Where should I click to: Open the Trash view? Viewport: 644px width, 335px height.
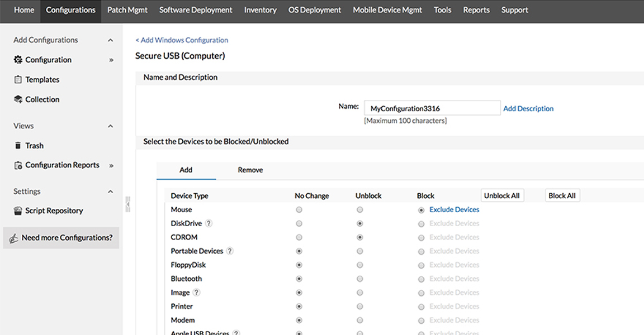pos(35,145)
